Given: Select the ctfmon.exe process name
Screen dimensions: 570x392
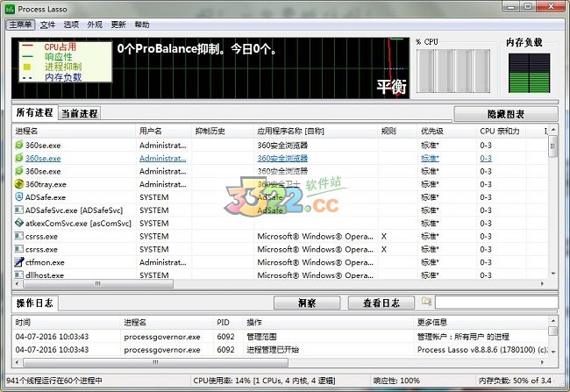Looking at the screenshot, I should tap(45, 262).
